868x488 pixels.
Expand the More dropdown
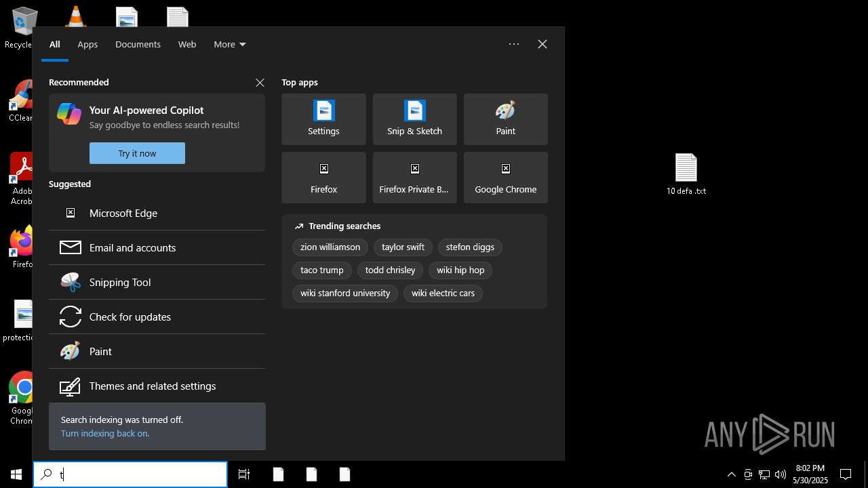point(230,44)
